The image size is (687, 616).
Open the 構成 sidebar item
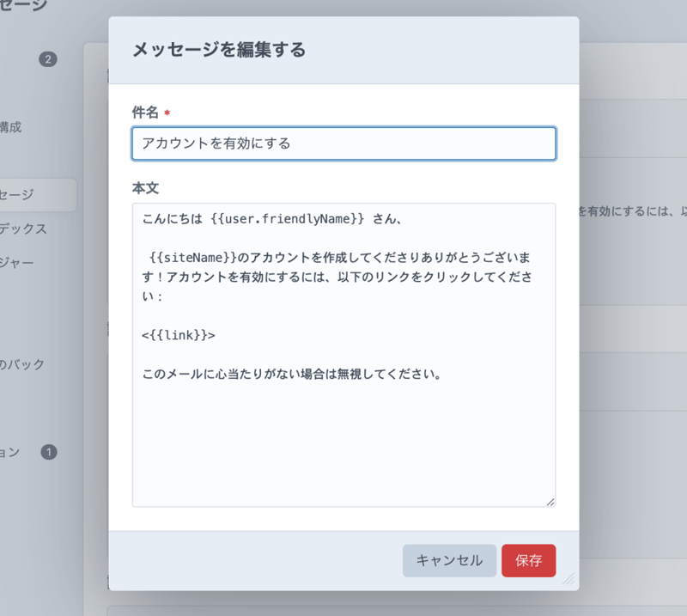click(12, 127)
